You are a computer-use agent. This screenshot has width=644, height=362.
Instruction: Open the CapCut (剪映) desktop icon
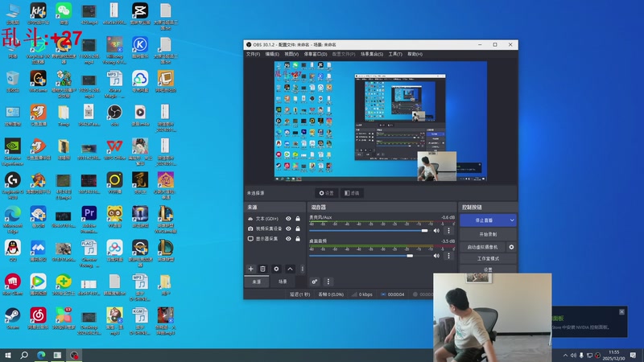point(140,14)
